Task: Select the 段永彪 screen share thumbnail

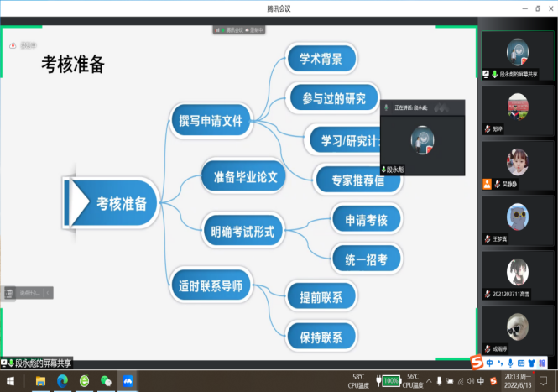Action: (x=518, y=52)
